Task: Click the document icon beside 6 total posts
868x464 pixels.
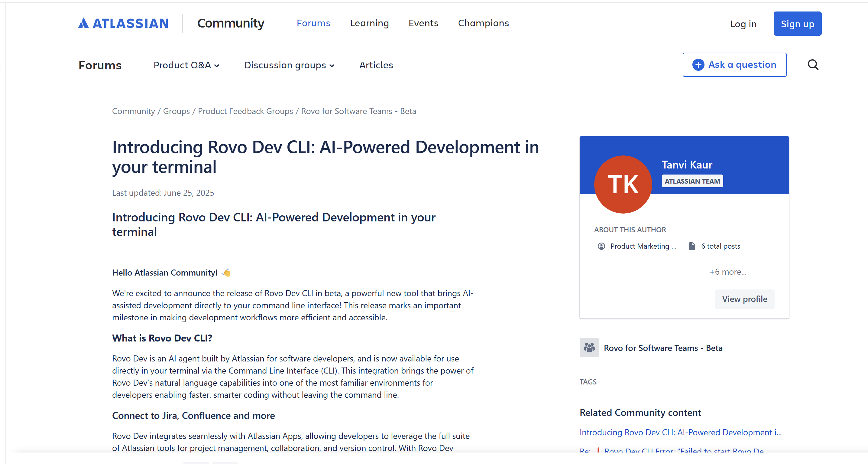Action: coord(692,246)
